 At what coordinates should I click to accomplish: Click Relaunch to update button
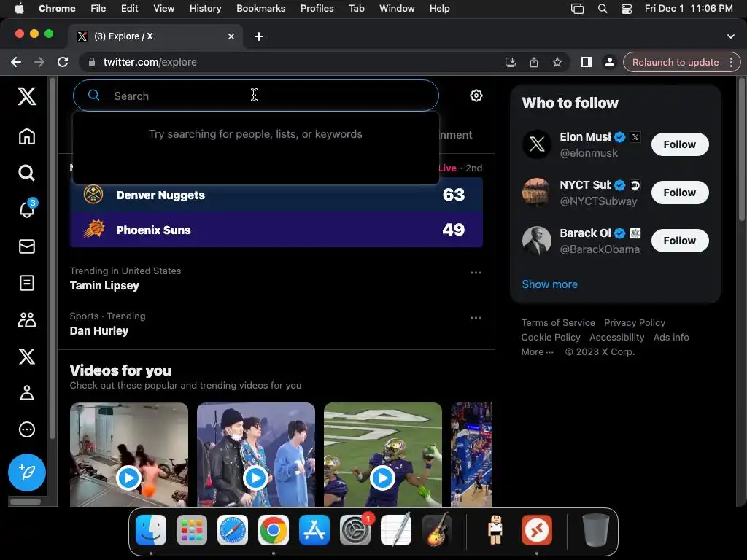tap(676, 63)
